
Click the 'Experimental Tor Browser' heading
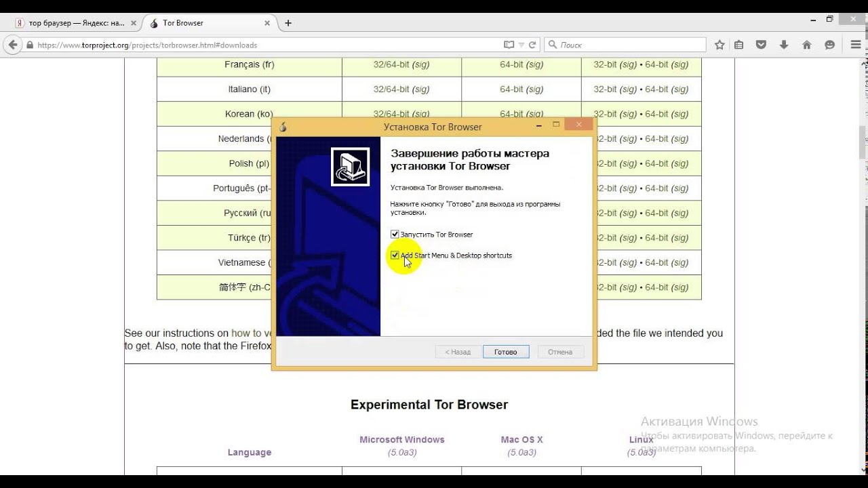(x=429, y=405)
